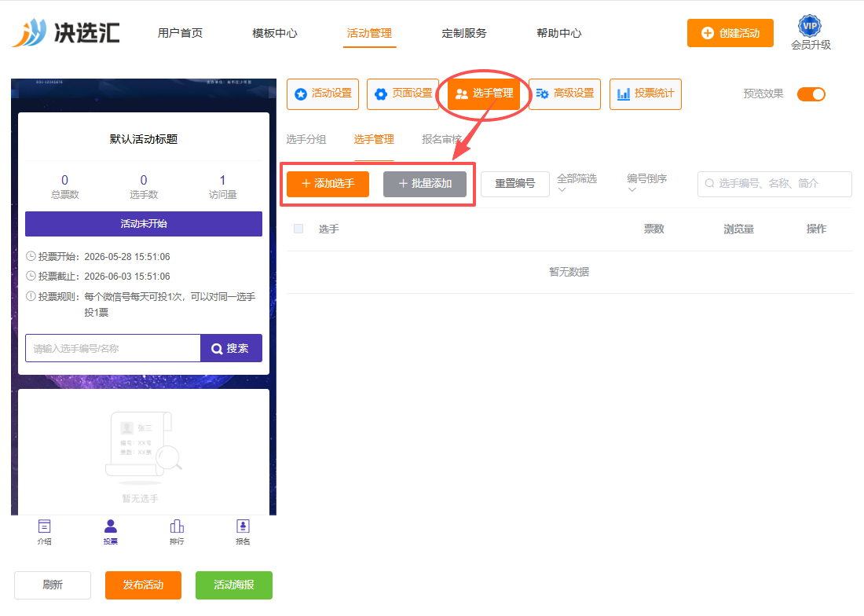Select the 投票 person icon in preview
This screenshot has height=616, width=864.
110,526
